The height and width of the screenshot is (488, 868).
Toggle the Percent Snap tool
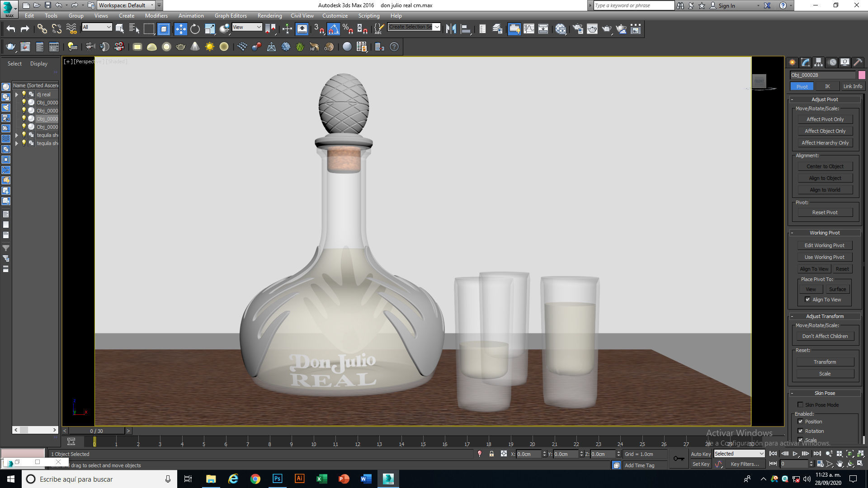348,29
